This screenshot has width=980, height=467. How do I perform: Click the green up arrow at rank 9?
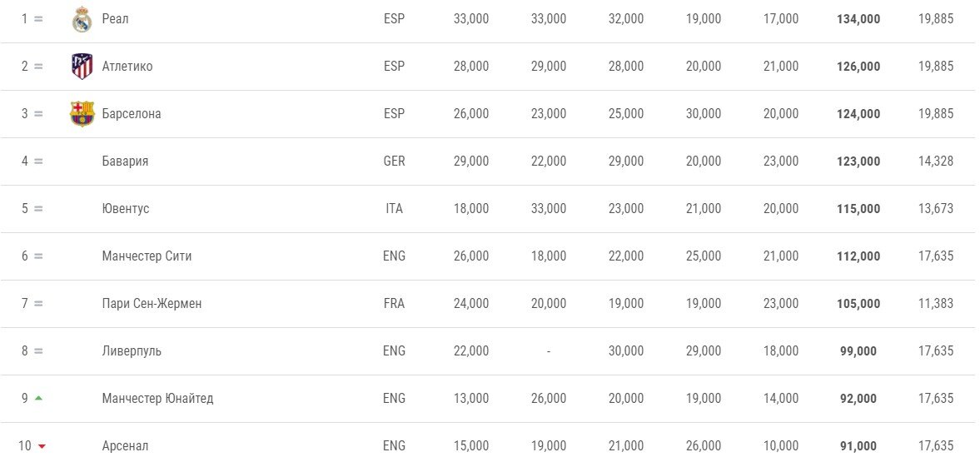pos(39,398)
